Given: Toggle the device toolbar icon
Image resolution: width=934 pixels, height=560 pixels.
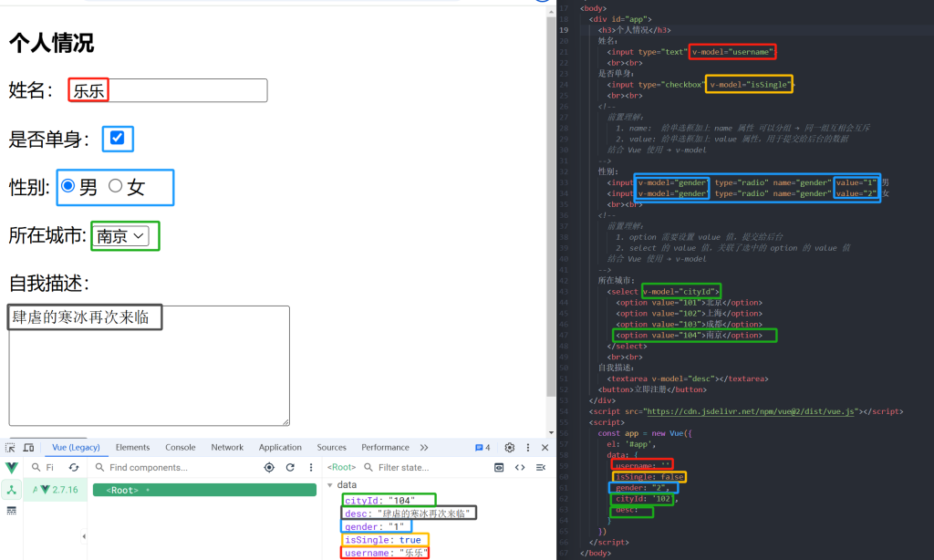Looking at the screenshot, I should pos(28,448).
